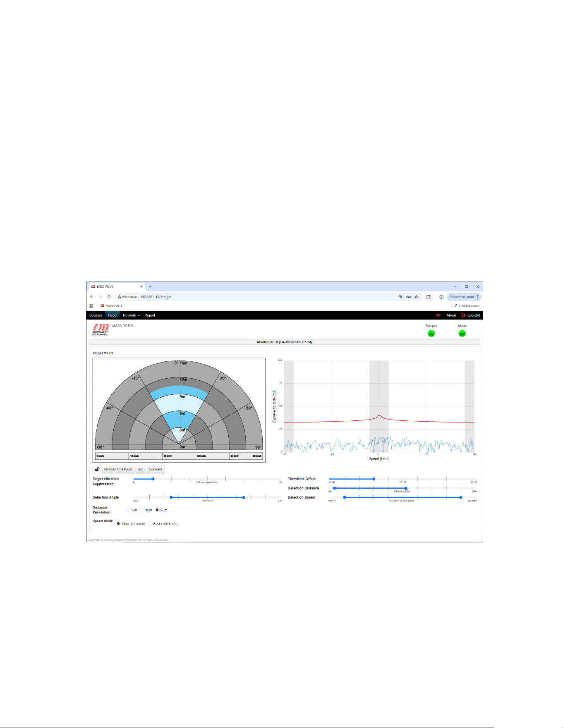The width and height of the screenshot is (563, 728).
Task: Click the Normal Threshold button
Action: click(x=118, y=470)
